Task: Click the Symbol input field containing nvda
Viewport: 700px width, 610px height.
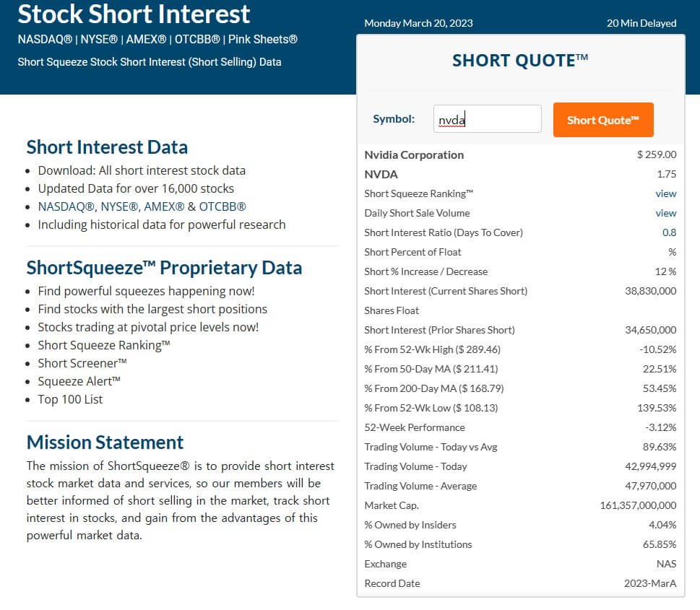Action: pyautogui.click(x=487, y=118)
